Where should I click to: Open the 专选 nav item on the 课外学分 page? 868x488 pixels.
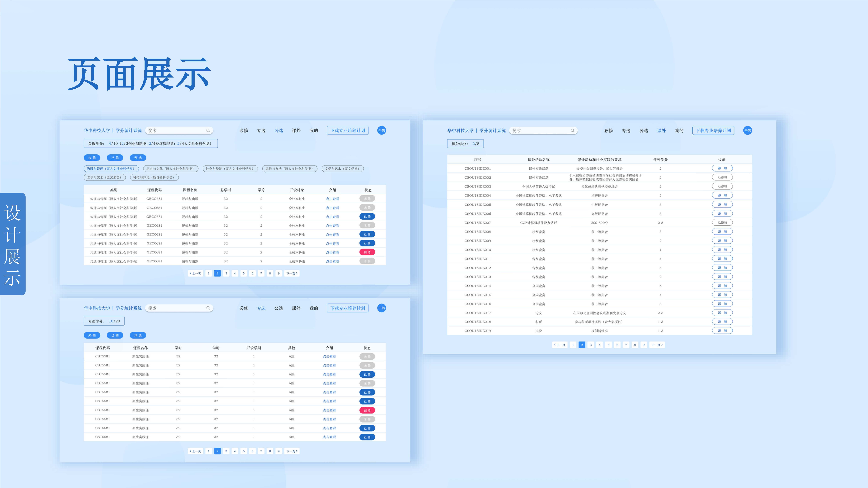coord(626,130)
